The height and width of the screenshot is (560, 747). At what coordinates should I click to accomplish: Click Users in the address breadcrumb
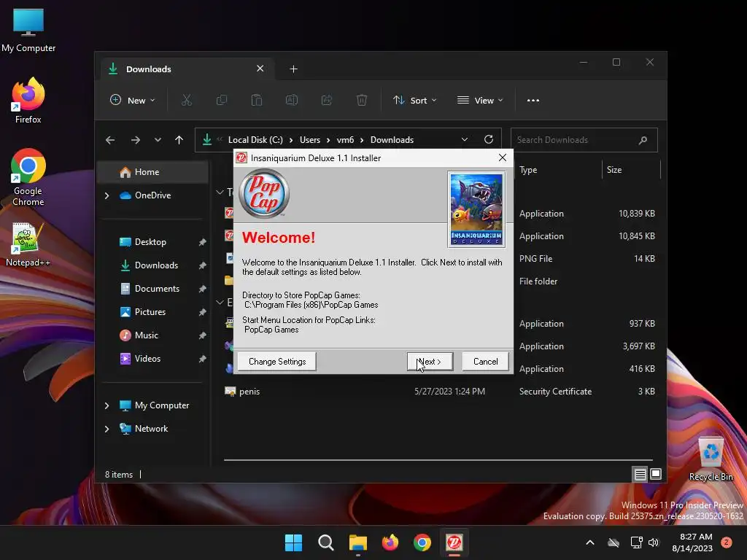(x=309, y=140)
